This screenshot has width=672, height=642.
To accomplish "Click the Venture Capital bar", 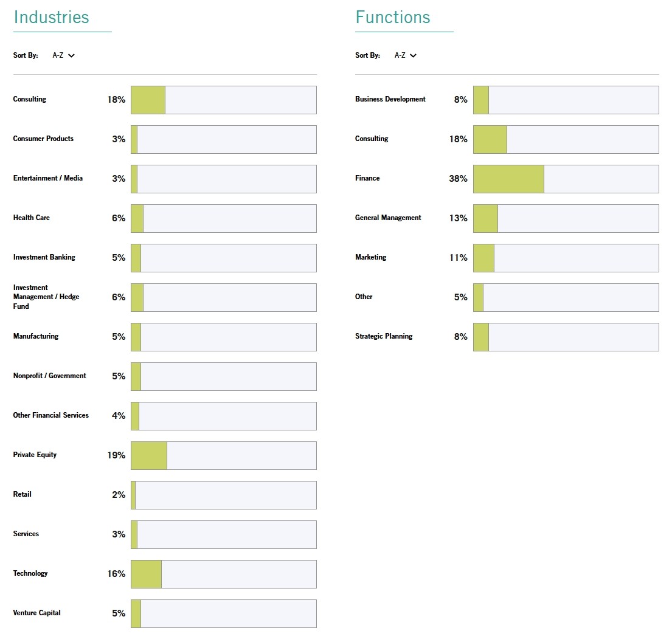I will pyautogui.click(x=223, y=613).
